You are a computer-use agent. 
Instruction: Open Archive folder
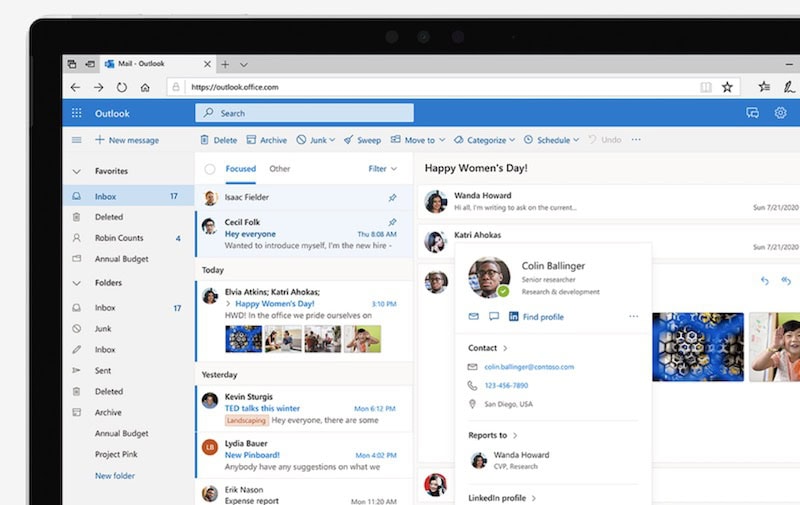click(128, 413)
